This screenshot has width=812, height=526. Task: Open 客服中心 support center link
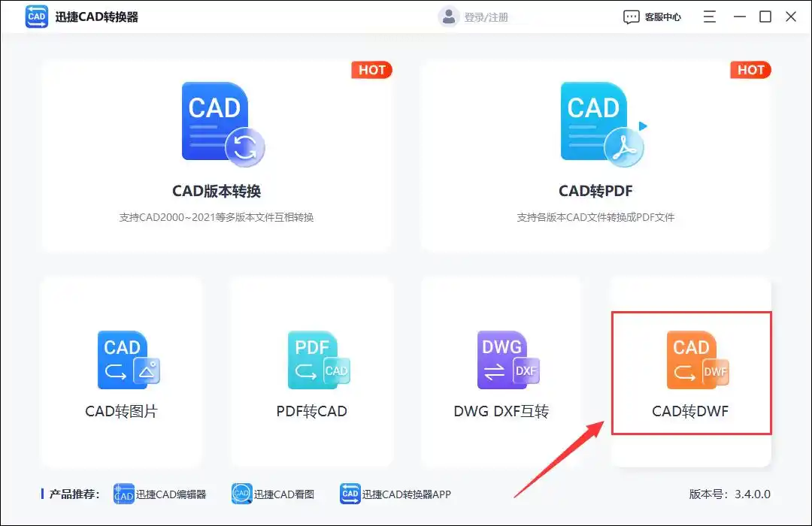662,17
